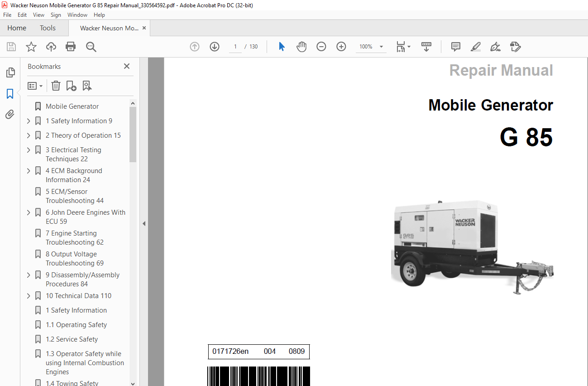Expand 2 Theory of Operation 15 bookmark
Screen dimensions: 588x386
pyautogui.click(x=29, y=135)
